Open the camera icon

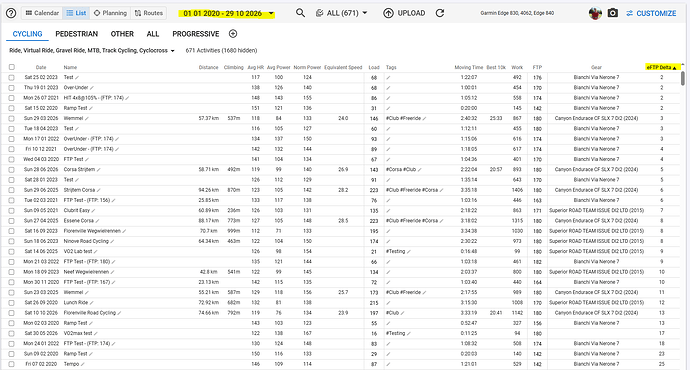(613, 13)
